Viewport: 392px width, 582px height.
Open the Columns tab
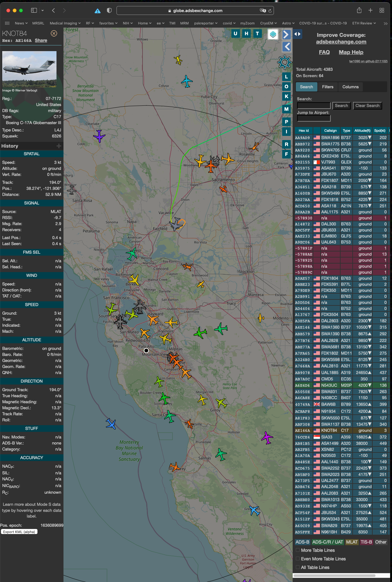(350, 87)
